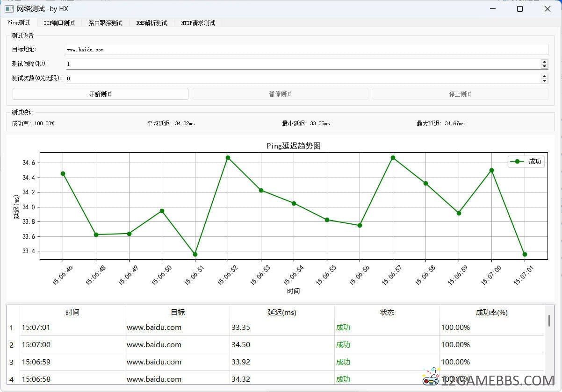The width and height of the screenshot is (562, 392).
Task: Click the 成功率(%) column header
Action: (x=491, y=313)
